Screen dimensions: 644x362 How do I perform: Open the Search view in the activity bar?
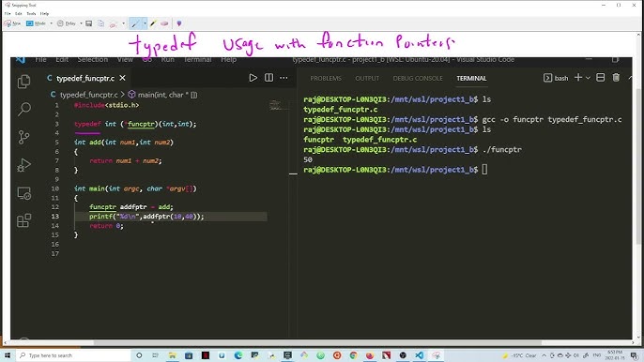(x=23, y=109)
